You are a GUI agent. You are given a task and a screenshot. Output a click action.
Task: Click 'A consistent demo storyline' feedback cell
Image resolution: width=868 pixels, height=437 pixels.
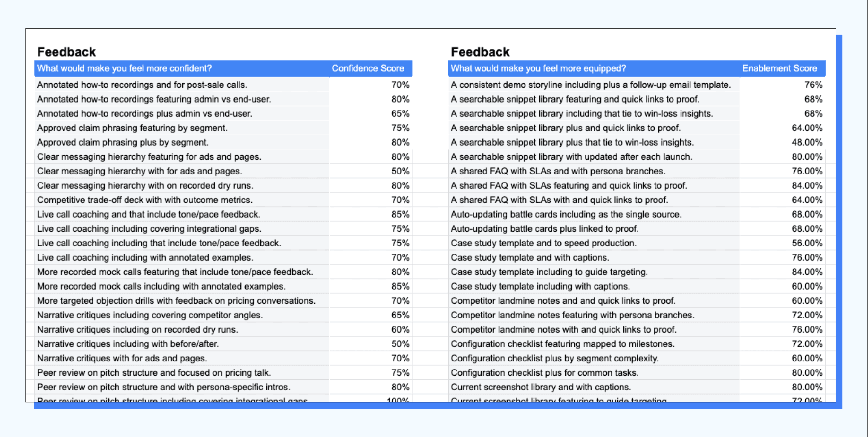tap(590, 85)
